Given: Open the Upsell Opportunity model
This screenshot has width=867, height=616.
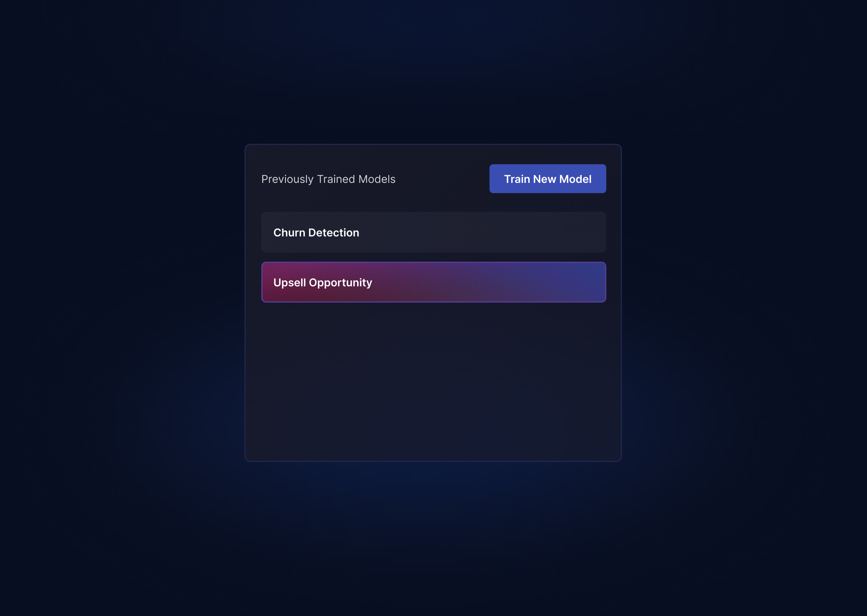Looking at the screenshot, I should click(433, 282).
